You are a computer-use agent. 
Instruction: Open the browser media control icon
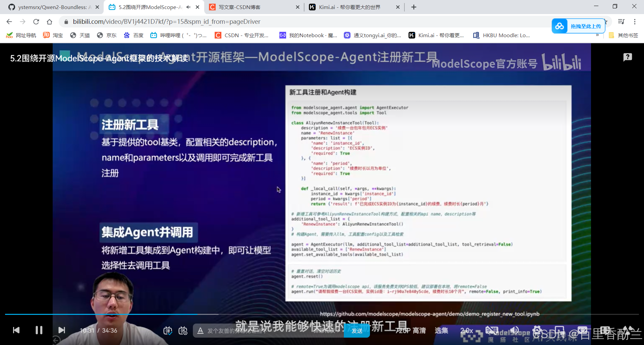click(x=621, y=21)
